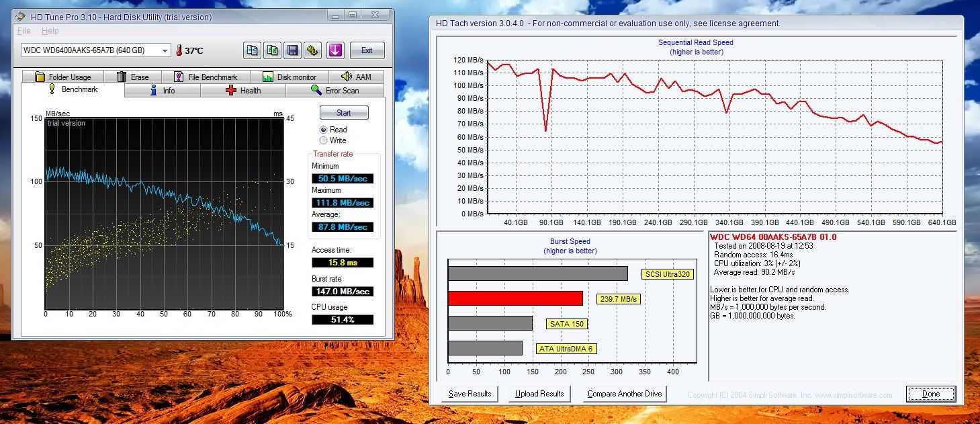This screenshot has height=424, width=980.
Task: Click the 37°C temperature reading
Action: coord(194,51)
